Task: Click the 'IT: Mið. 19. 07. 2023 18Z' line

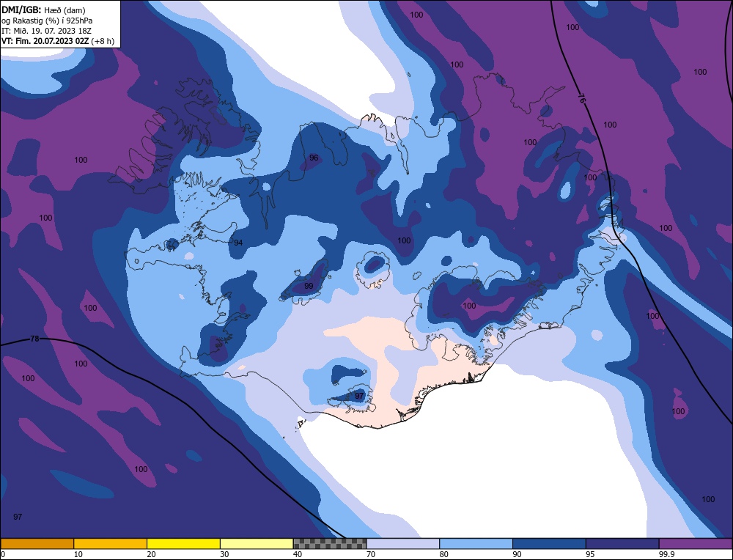Action: 46,31
